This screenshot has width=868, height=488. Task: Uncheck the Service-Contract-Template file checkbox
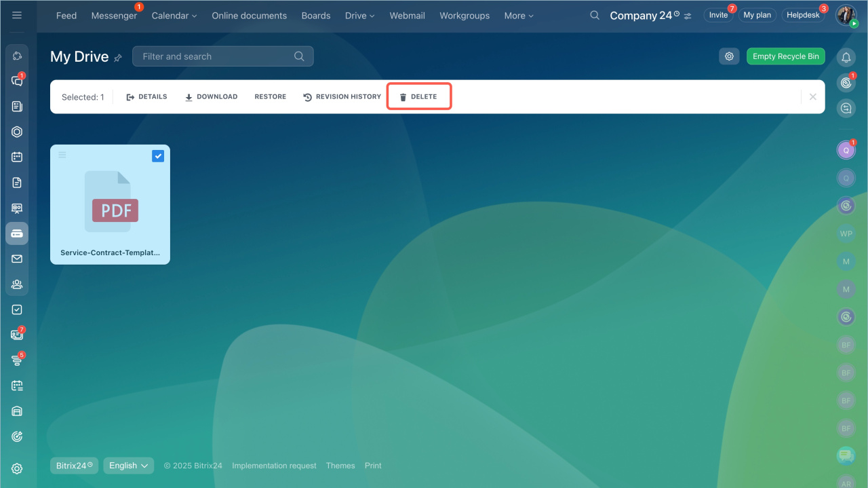(158, 156)
